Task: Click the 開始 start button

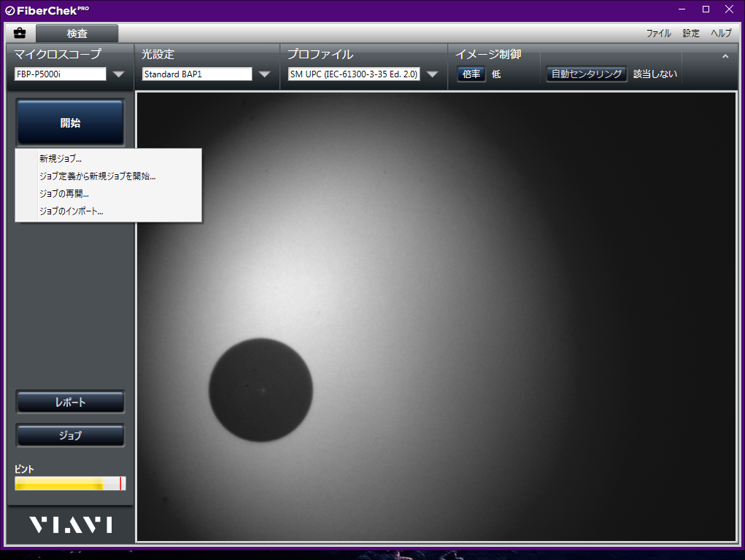Action: [x=70, y=122]
